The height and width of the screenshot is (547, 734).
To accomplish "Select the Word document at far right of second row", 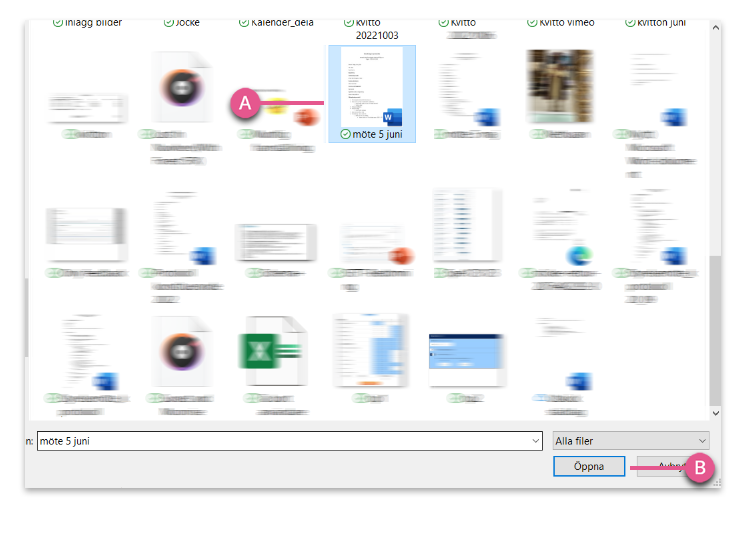I will pyautogui.click(x=659, y=89).
